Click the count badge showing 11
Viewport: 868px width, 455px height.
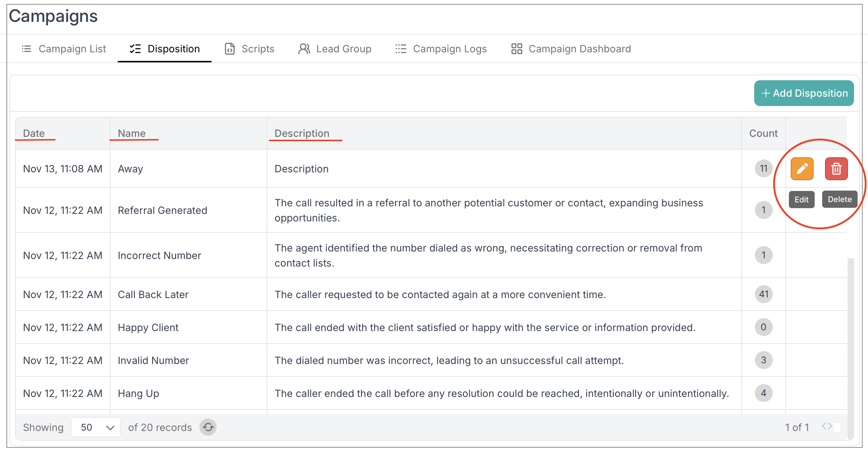point(763,168)
